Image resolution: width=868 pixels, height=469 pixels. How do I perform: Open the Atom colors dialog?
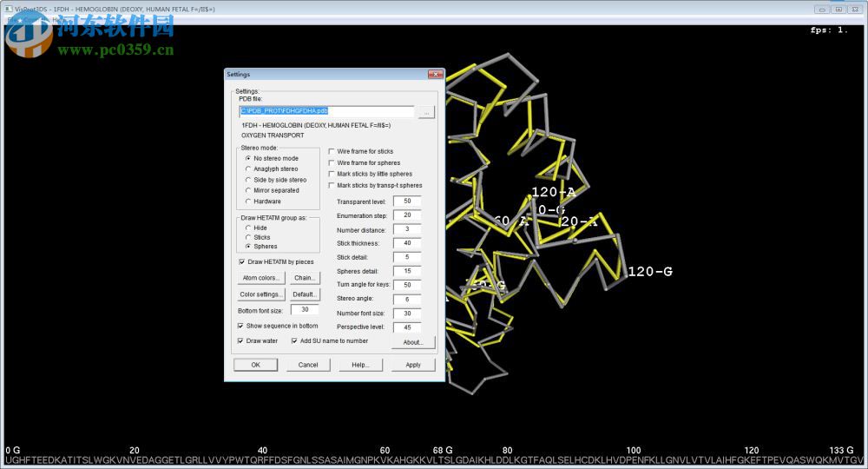coord(260,278)
